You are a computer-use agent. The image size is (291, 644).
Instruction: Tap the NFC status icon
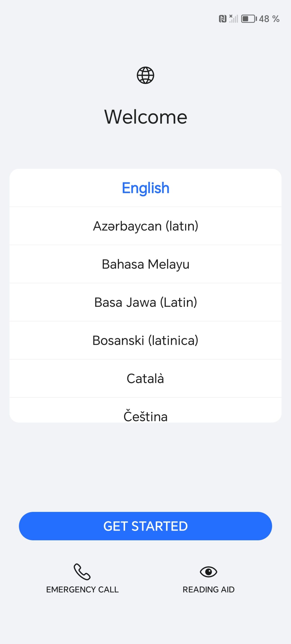222,19
